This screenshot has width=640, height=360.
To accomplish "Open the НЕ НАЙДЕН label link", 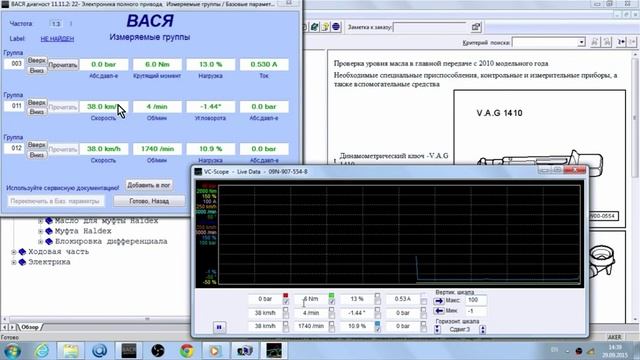I will point(57,39).
